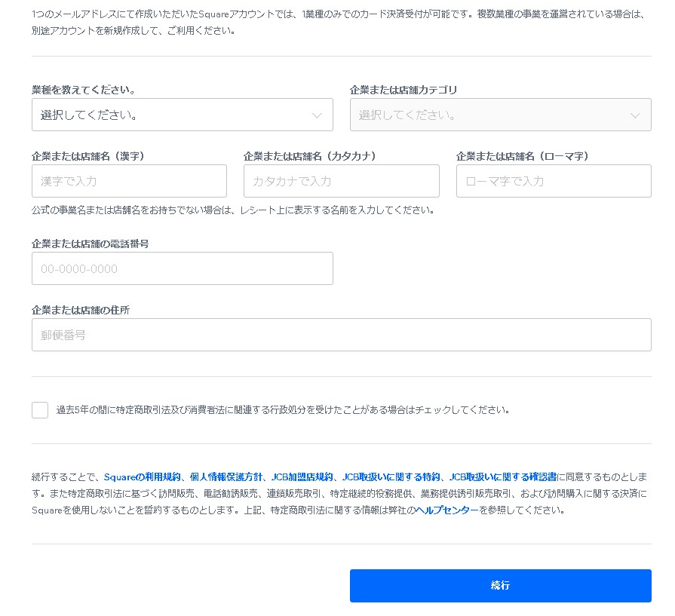Viewport: 675px width, 616px height.
Task: Click the phone number field 00-0000-0000
Action: [182, 269]
